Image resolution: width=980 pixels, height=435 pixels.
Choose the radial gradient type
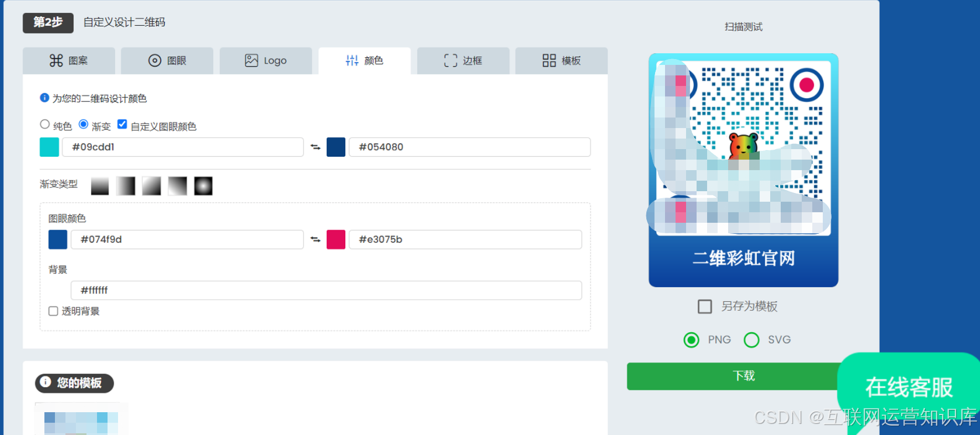[203, 186]
